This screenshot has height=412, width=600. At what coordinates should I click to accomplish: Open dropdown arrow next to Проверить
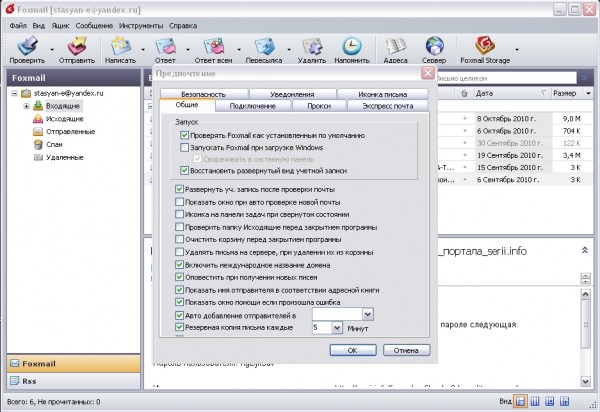52,49
